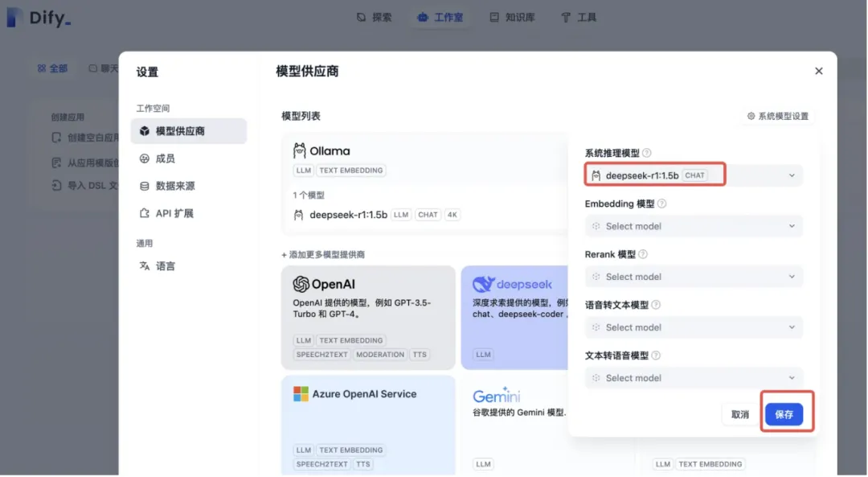868x477 pixels.
Task: Click the gear icon in 系统模型设置
Action: [751, 117]
